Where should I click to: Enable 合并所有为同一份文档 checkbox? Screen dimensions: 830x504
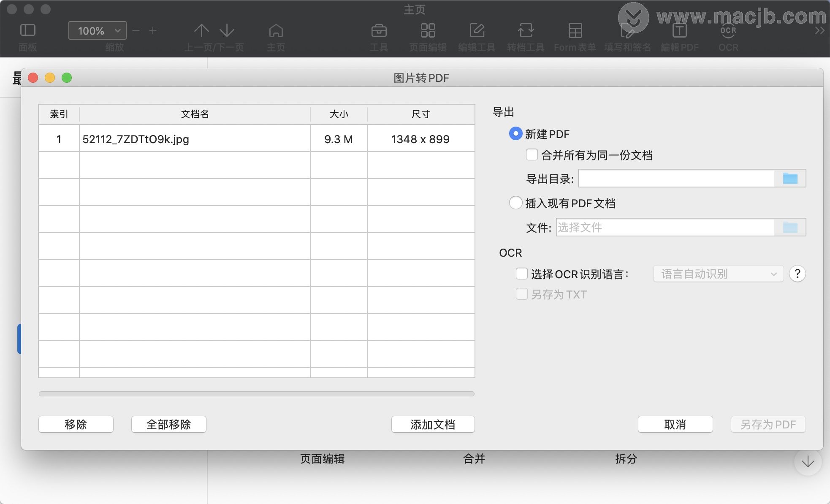[x=531, y=155]
